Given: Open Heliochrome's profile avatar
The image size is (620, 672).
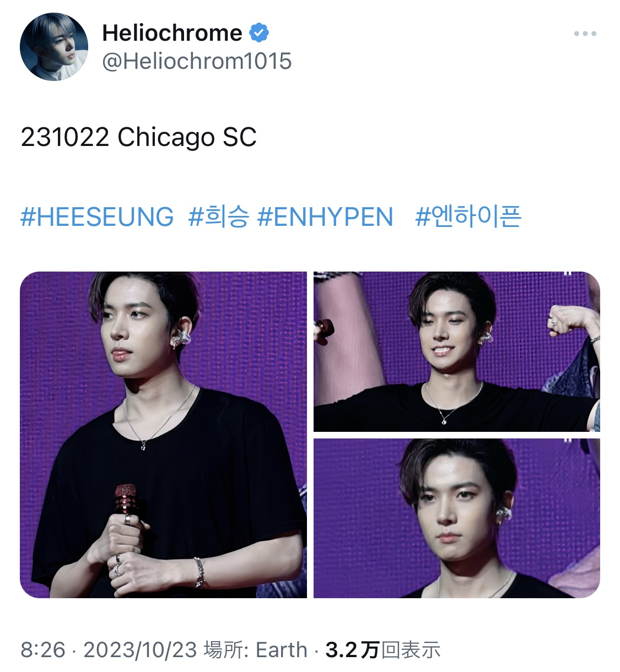Looking at the screenshot, I should click(54, 47).
